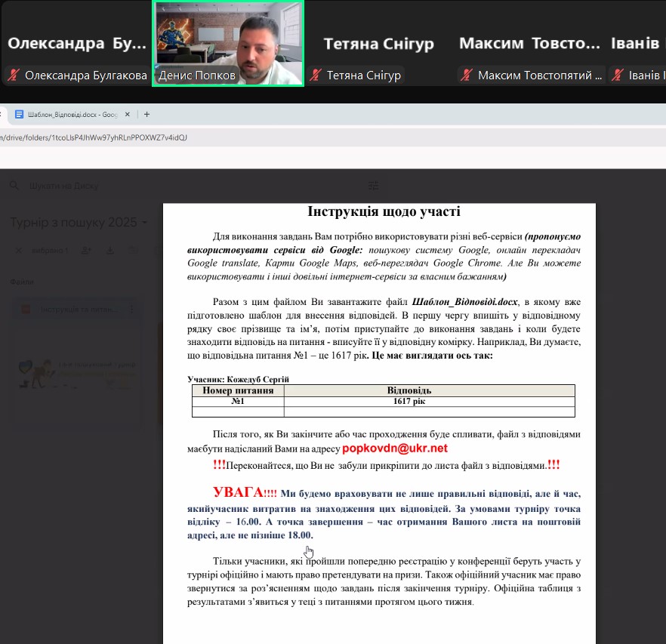Expand the Турнір з пошуку 2025 folder dropdown
Screen dimensions: 666x644
click(x=145, y=223)
